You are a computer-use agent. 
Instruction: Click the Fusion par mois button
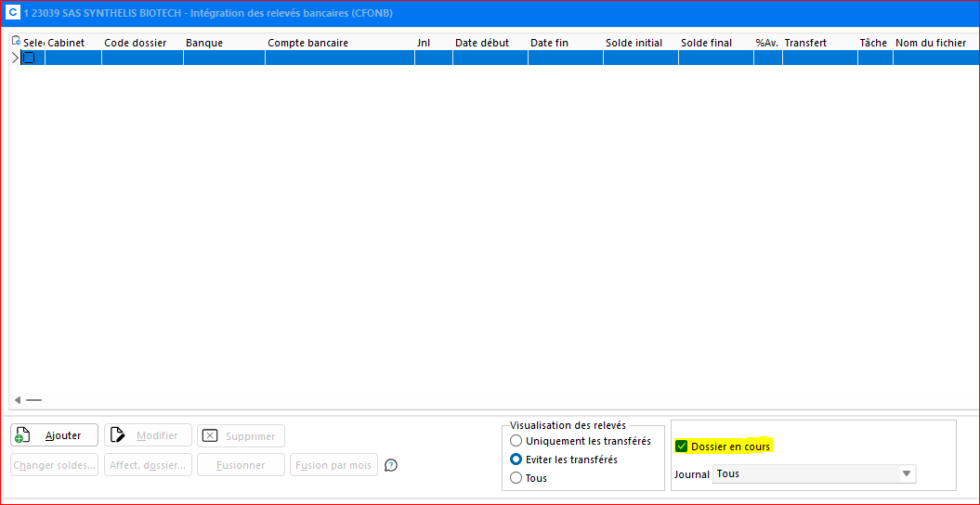coord(333,465)
